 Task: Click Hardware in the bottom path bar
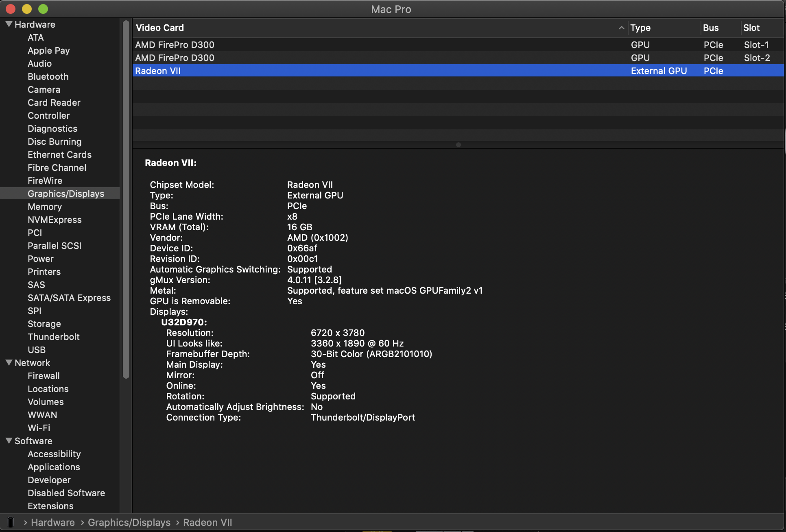53,522
